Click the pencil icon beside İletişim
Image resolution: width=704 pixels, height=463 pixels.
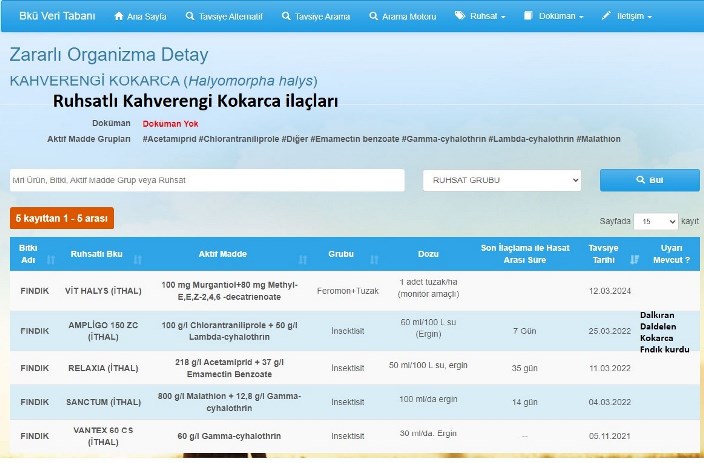[607, 17]
